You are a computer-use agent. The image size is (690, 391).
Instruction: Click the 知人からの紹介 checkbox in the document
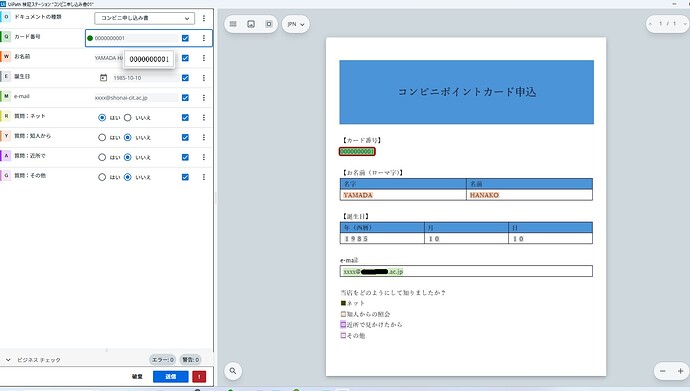(343, 314)
